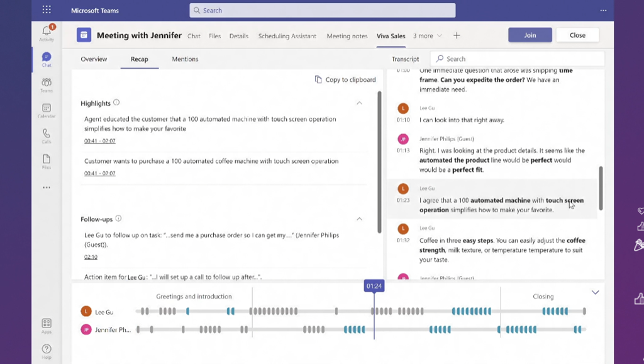This screenshot has width=644, height=364.
Task: Switch to the Mentions tab
Action: point(185,59)
